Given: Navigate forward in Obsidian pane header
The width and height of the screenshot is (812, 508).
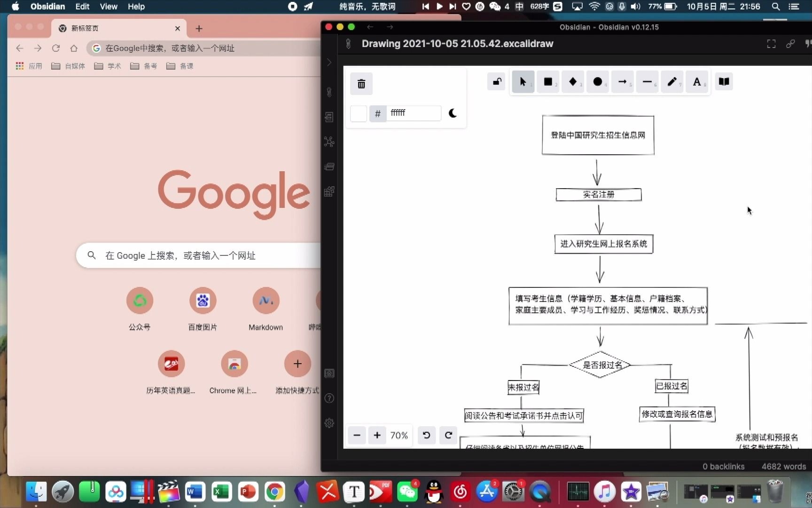Looking at the screenshot, I should 390,27.
